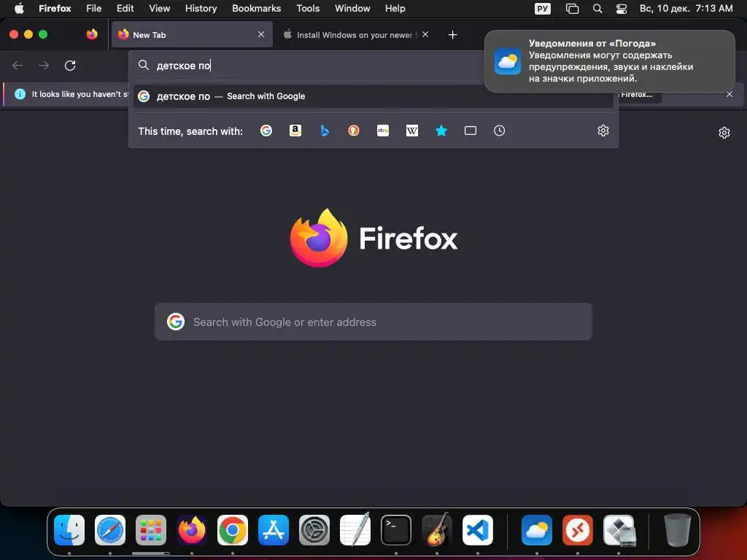This screenshot has height=560, width=747.
Task: Go back one page
Action: pos(18,65)
